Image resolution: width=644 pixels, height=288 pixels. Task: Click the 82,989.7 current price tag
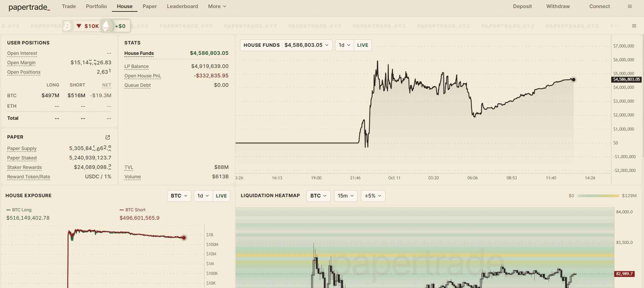[x=625, y=274]
